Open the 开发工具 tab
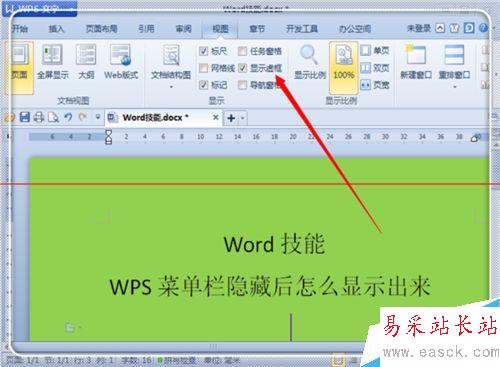The image size is (500, 367). [302, 29]
